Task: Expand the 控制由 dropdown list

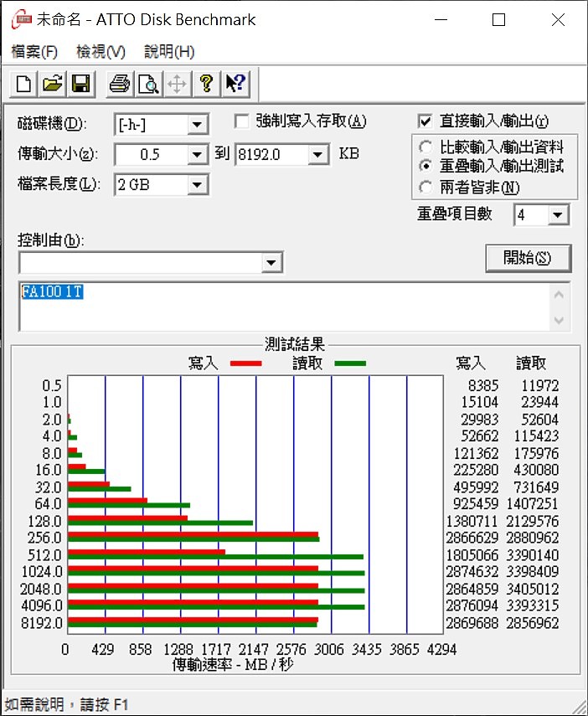Action: tap(271, 263)
